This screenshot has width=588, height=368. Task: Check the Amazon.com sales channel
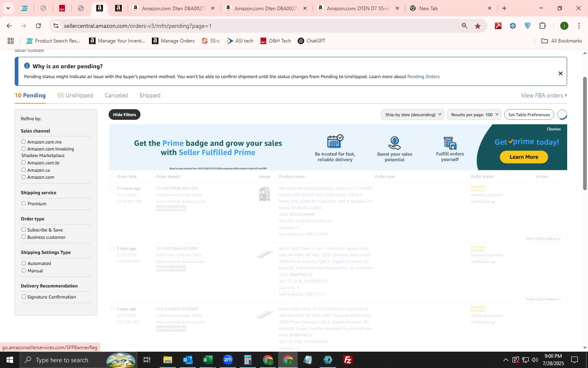24,177
